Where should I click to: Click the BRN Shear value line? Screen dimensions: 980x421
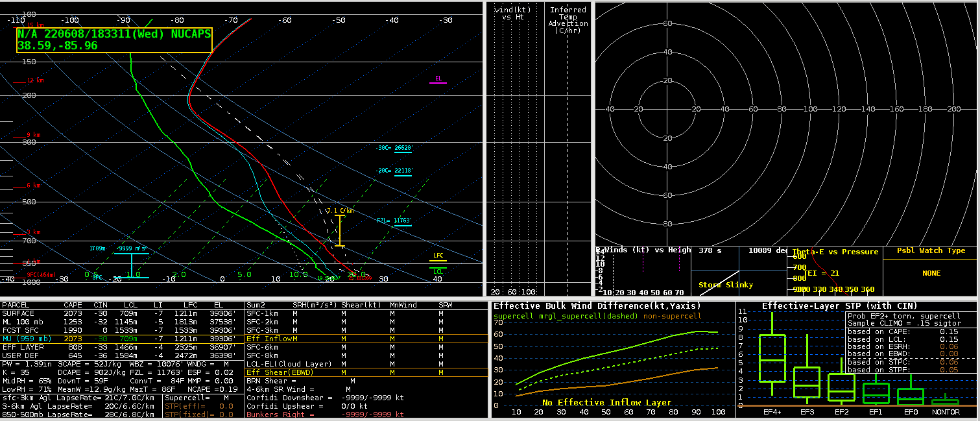coord(301,381)
